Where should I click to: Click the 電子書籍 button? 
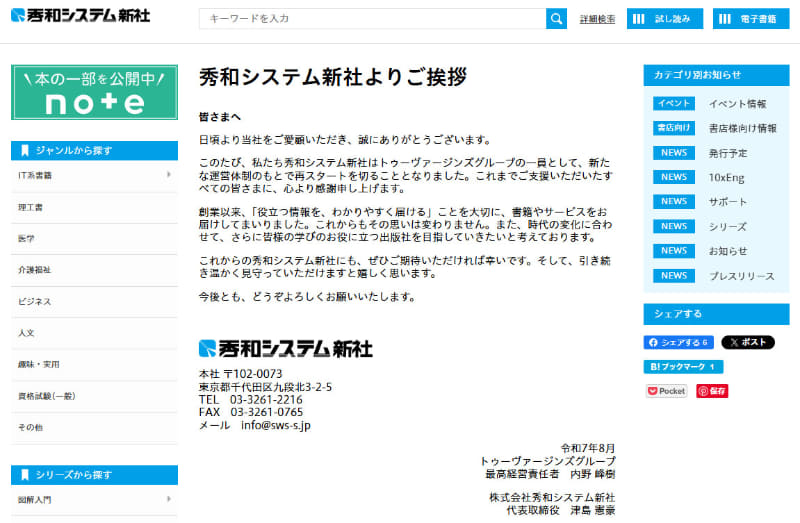751,19
